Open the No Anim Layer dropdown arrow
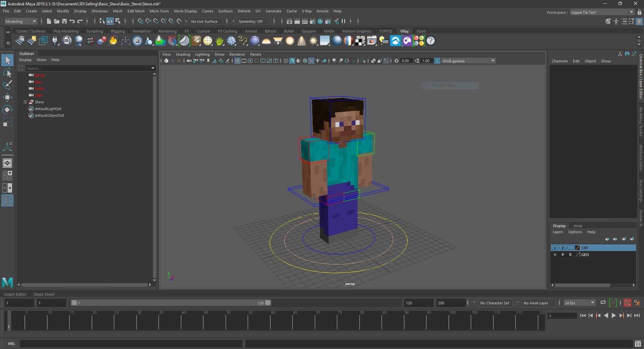 pyautogui.click(x=518, y=303)
